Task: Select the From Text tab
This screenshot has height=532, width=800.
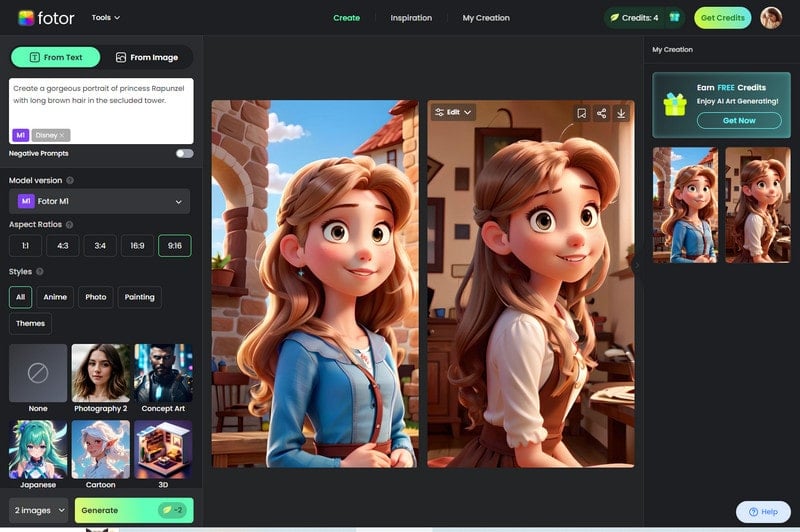Action: (56, 57)
